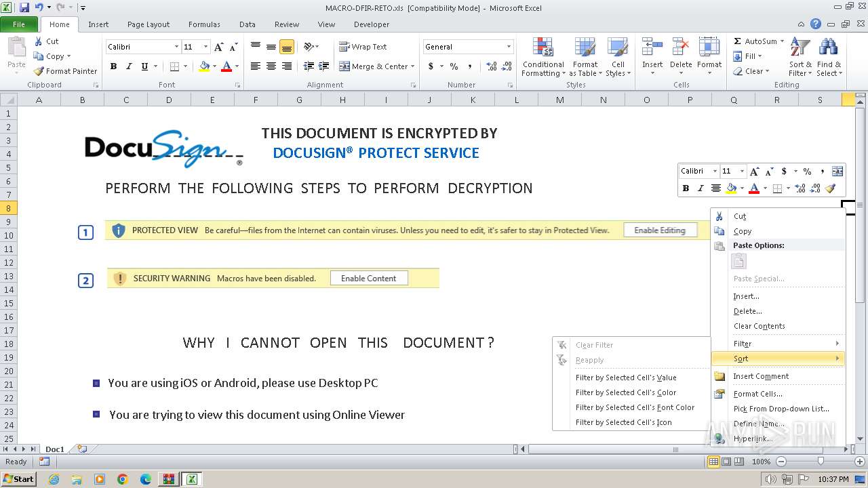Switch to Page Layout view in status bar
Viewport: 868px width, 488px height.
point(726,462)
